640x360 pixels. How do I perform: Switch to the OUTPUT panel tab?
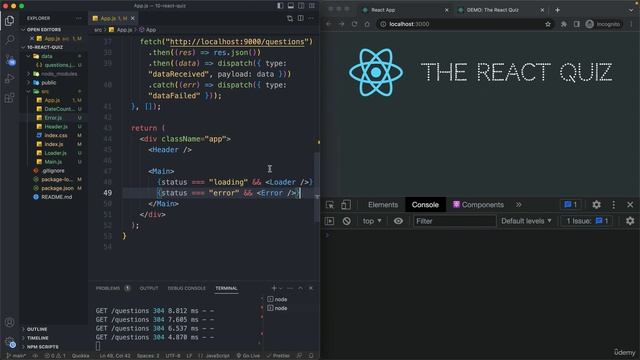[x=149, y=288]
